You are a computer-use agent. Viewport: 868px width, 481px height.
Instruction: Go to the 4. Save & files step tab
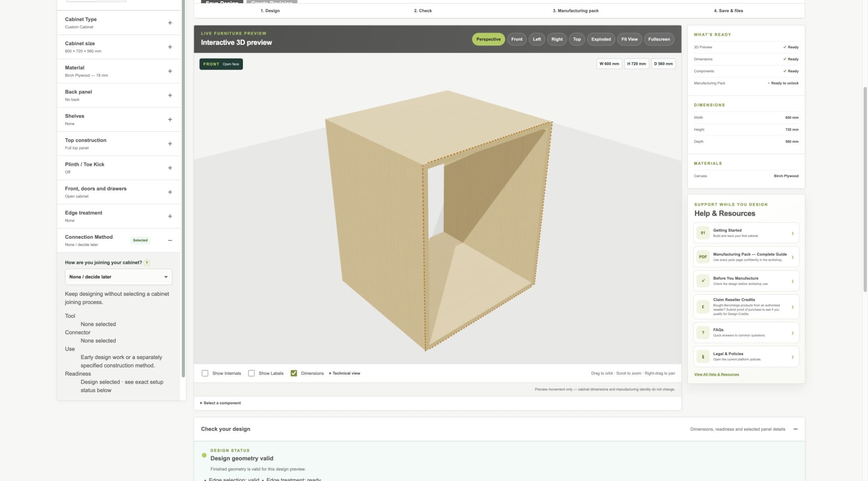point(728,11)
